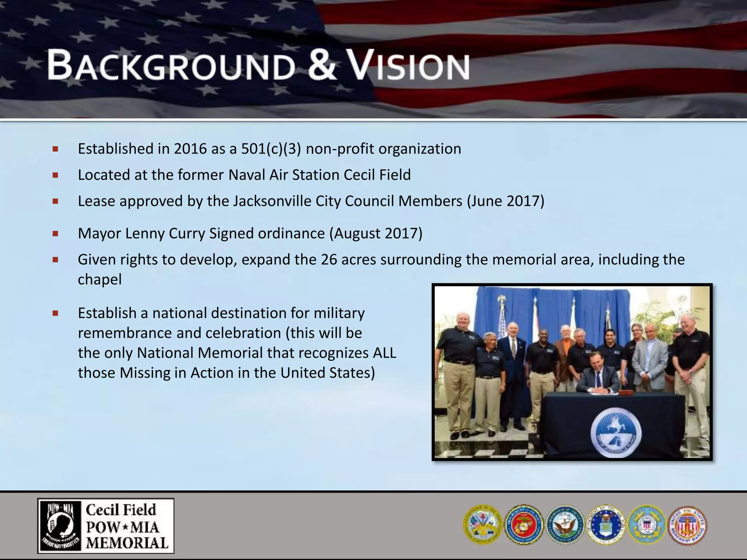Click the 'Located at the former Naval Air Station' line
The height and width of the screenshot is (560, 747).
[x=244, y=175]
